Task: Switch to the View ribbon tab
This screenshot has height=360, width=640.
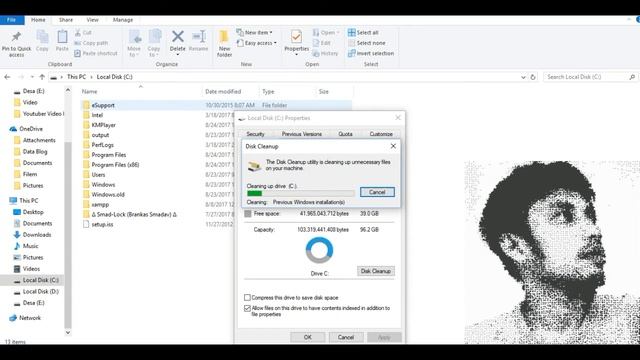Action: click(x=93, y=20)
